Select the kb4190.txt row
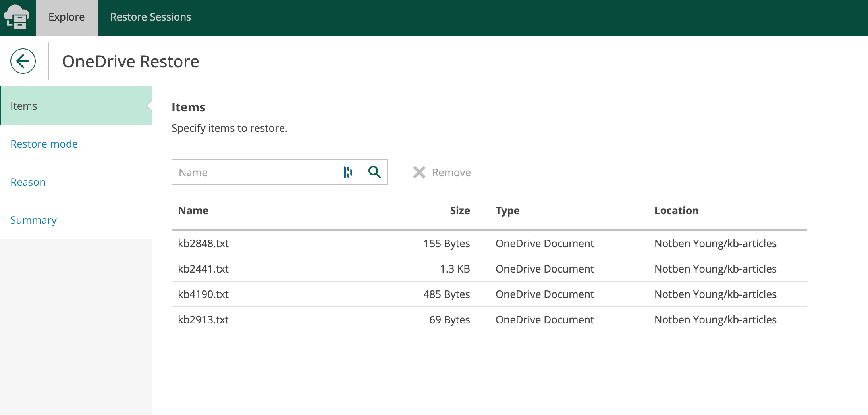Viewport: 868px width, 415px height. (489, 294)
